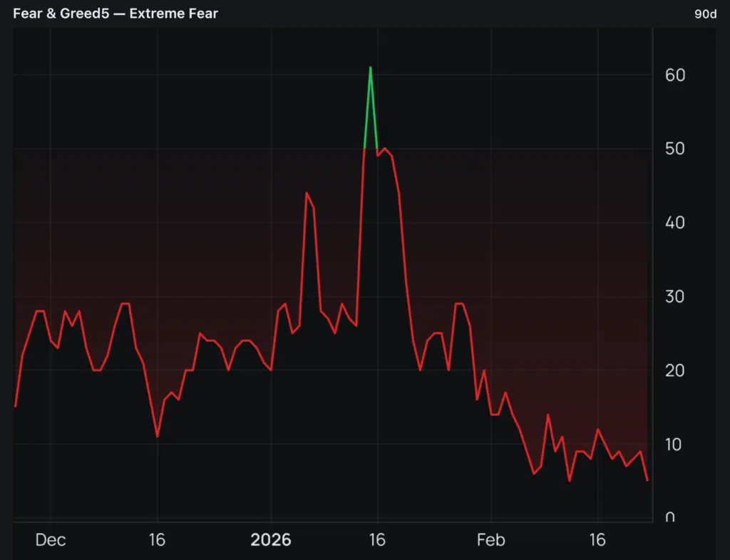Select the 16 date label following Dec

click(157, 540)
